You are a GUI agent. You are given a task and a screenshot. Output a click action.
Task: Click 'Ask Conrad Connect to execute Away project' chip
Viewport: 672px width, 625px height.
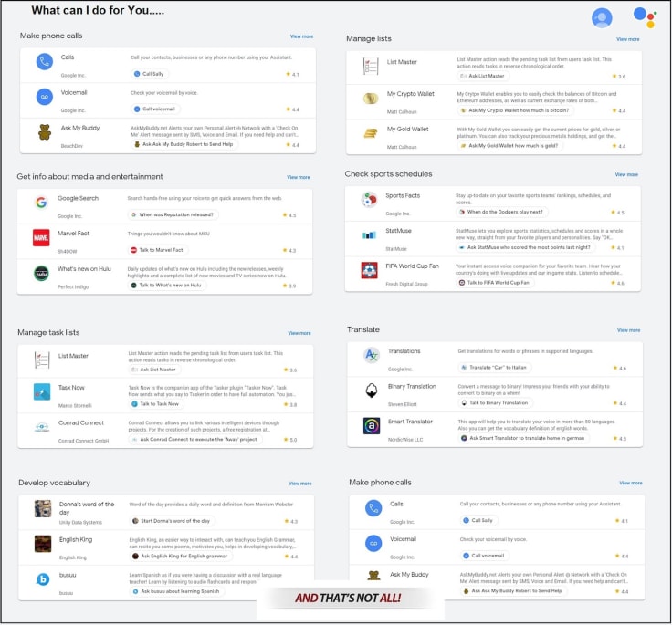click(x=195, y=439)
